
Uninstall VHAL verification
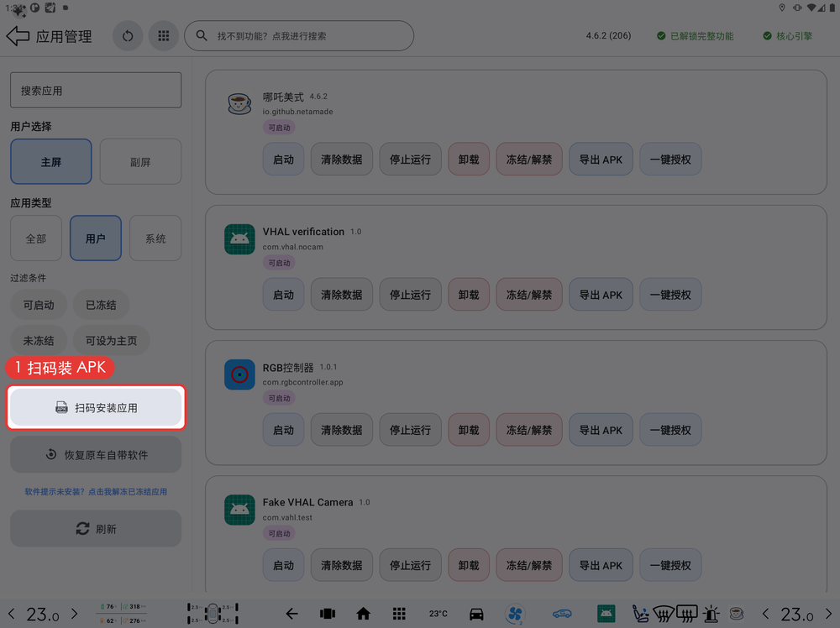469,295
